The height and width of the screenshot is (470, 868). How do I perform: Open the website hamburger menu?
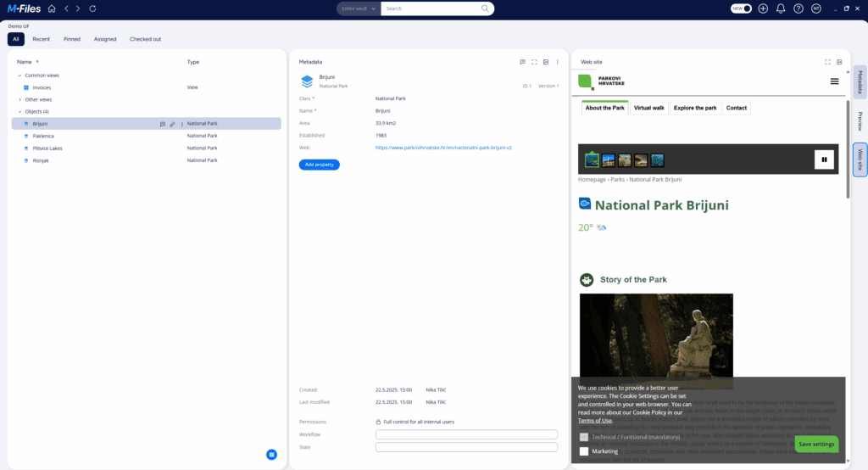point(834,81)
